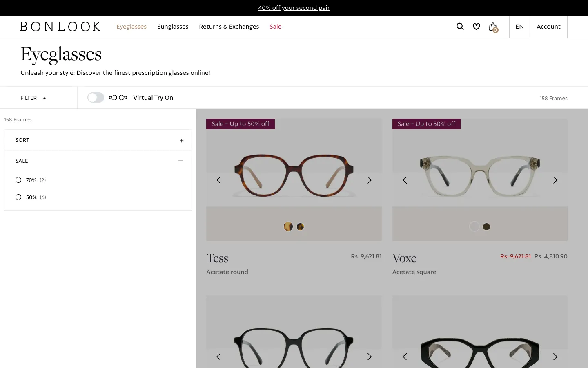Click the Acetate square description
The image size is (588, 368).
(x=414, y=272)
